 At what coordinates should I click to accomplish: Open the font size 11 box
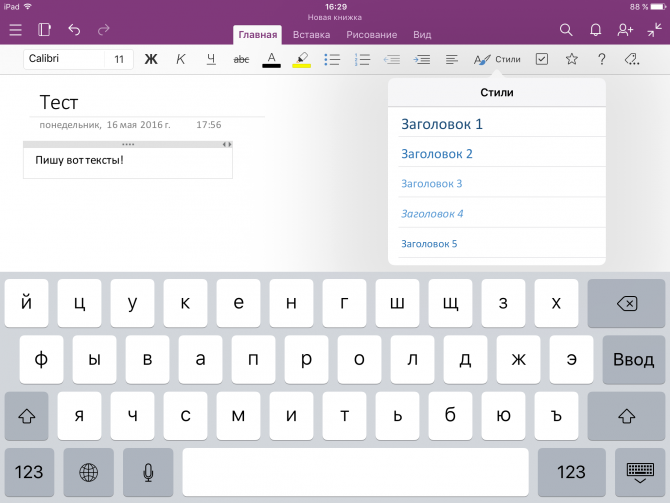tap(119, 59)
